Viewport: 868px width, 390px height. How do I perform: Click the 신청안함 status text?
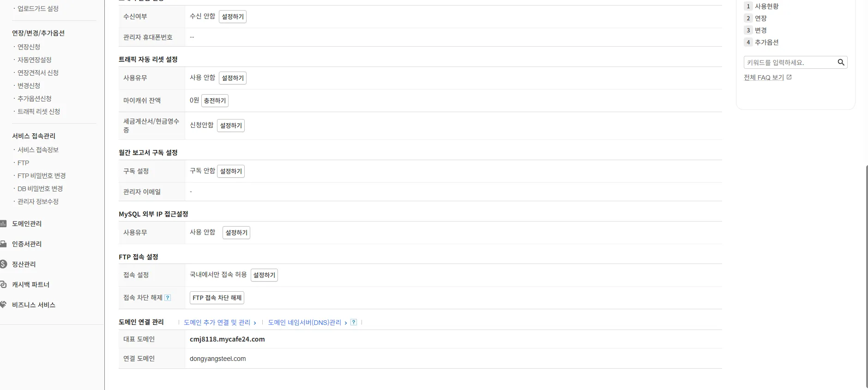pyautogui.click(x=202, y=125)
